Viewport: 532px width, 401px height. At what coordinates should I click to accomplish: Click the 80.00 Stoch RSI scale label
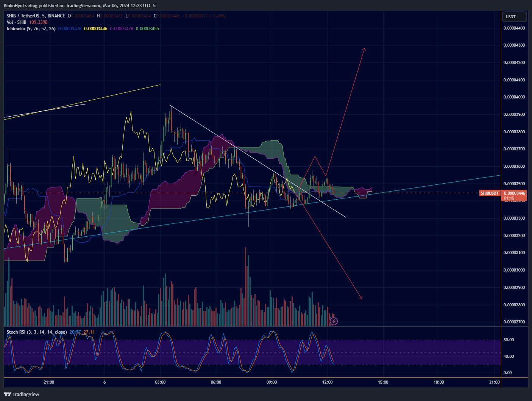509,340
